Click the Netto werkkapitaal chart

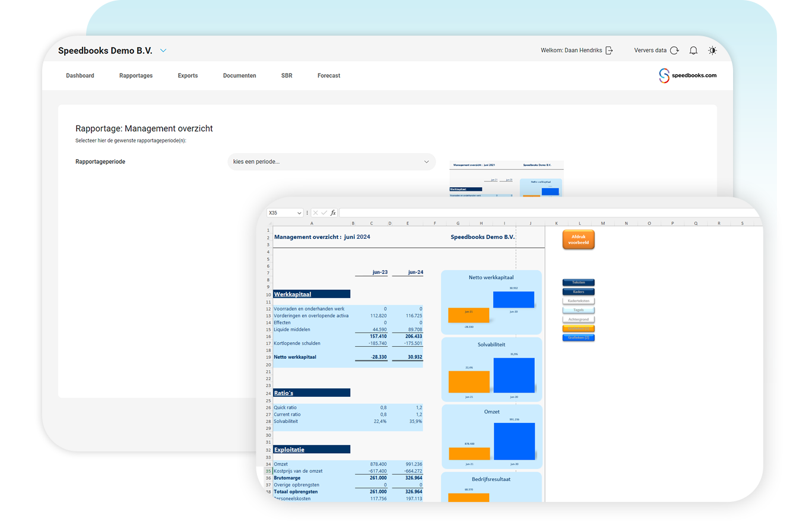[491, 302]
